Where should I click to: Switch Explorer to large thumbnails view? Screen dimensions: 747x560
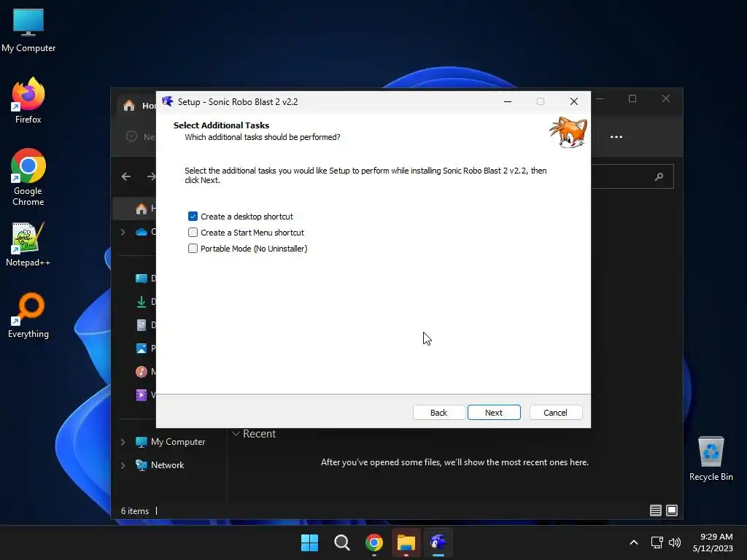[672, 510]
